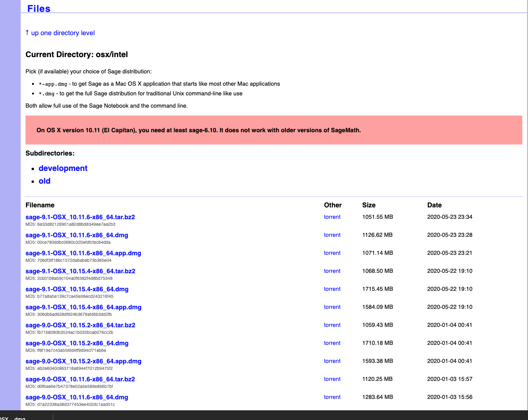Download sage-9.1-OSX_10.11.6-x86_64.dmg

[x=76, y=235]
